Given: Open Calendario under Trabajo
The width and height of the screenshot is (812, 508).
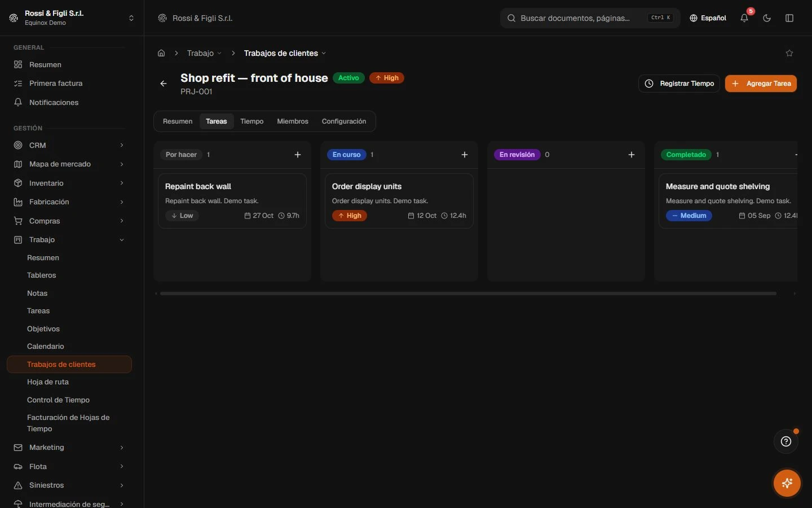Looking at the screenshot, I should (x=46, y=347).
